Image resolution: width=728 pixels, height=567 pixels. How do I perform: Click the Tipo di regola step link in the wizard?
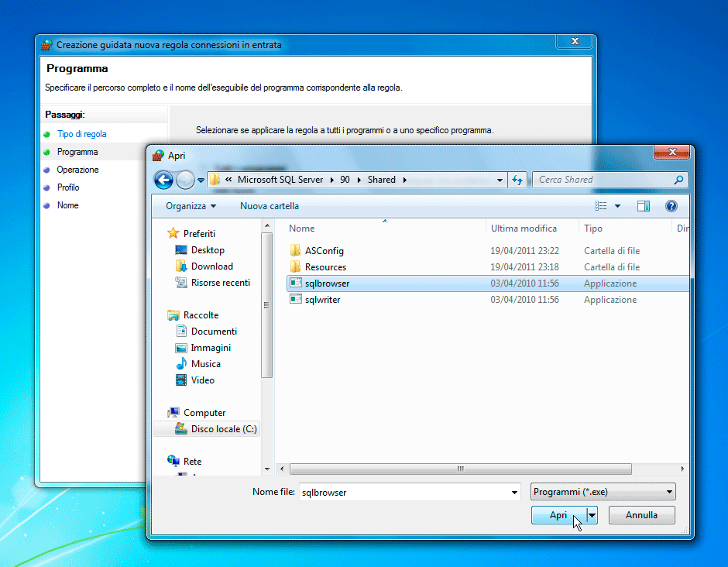(82, 134)
